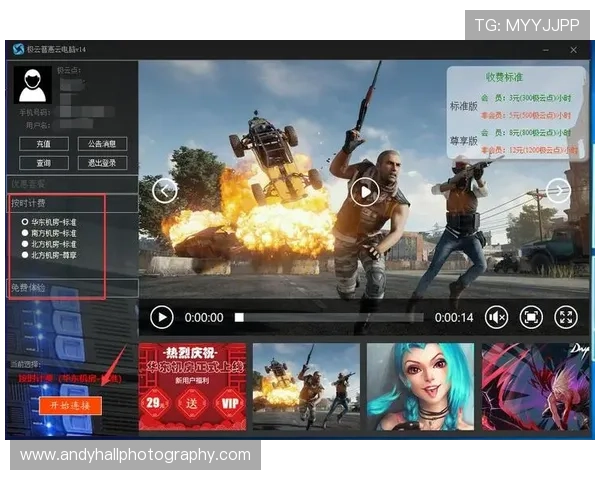Image resolution: width=600 pixels, height=480 pixels.
Task: Click the video progress seek bar
Action: pyautogui.click(x=330, y=317)
